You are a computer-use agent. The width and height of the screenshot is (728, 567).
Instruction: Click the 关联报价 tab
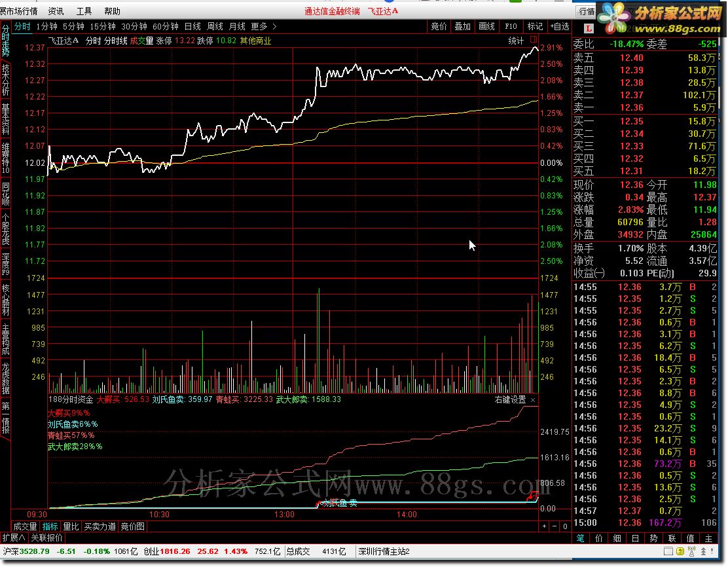pos(46,538)
